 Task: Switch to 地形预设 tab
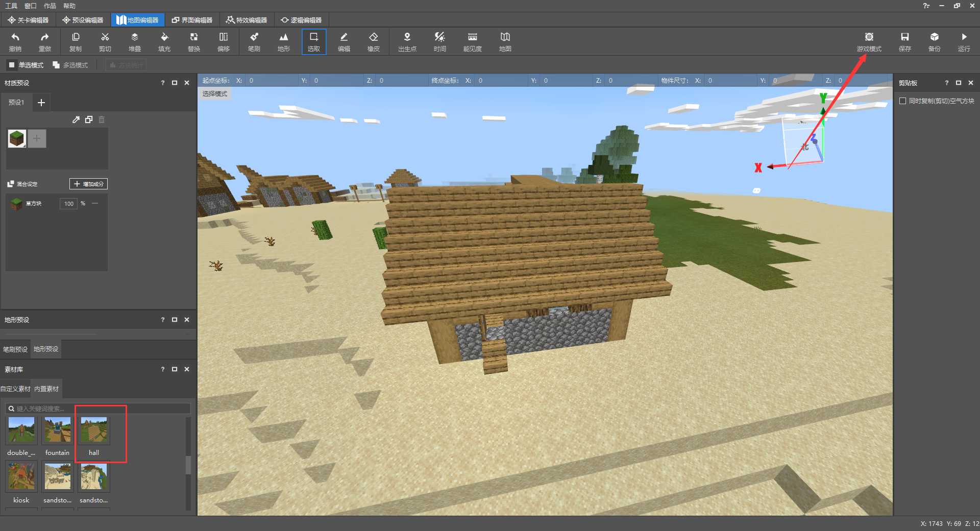(46, 349)
